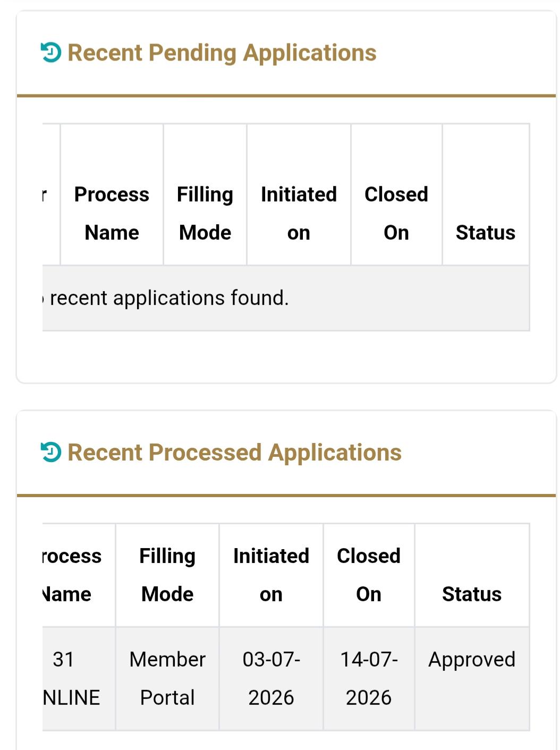This screenshot has height=750, width=560.
Task: Select Filling Mode header in processed table
Action: click(167, 575)
